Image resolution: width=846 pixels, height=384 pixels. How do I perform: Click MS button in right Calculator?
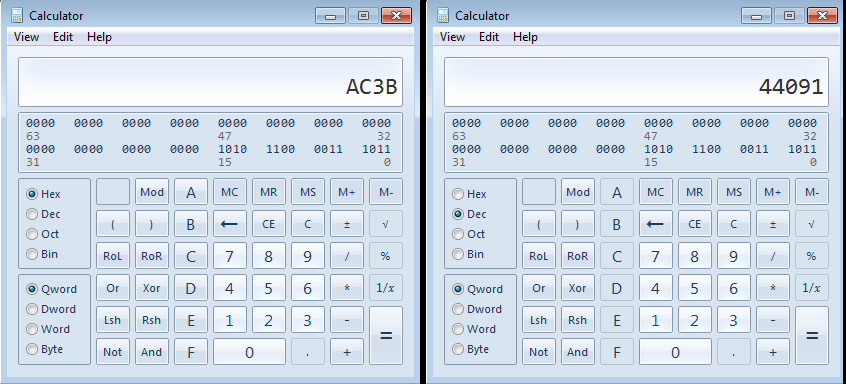pyautogui.click(x=734, y=192)
